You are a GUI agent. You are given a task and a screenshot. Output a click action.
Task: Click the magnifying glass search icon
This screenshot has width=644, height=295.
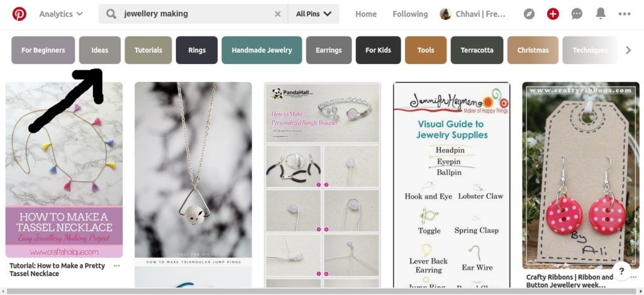[x=111, y=14]
